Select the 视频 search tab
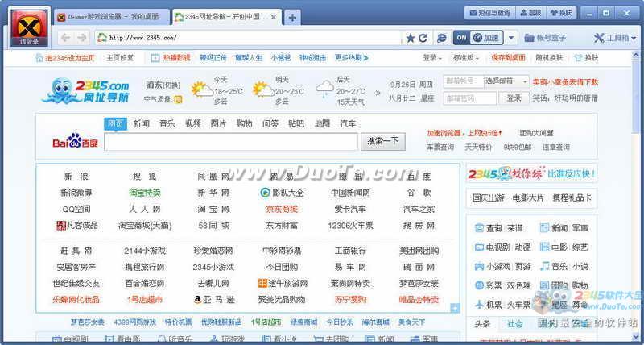 click(x=193, y=123)
